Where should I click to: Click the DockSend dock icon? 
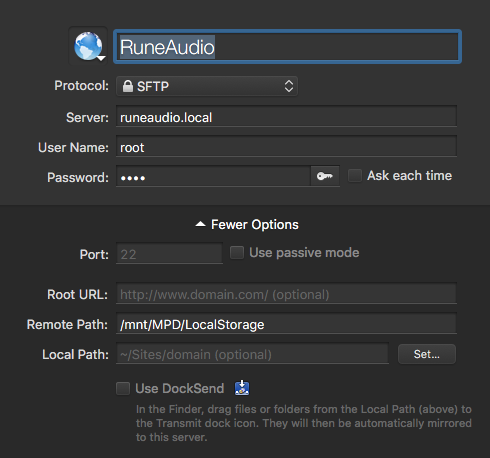[x=242, y=388]
